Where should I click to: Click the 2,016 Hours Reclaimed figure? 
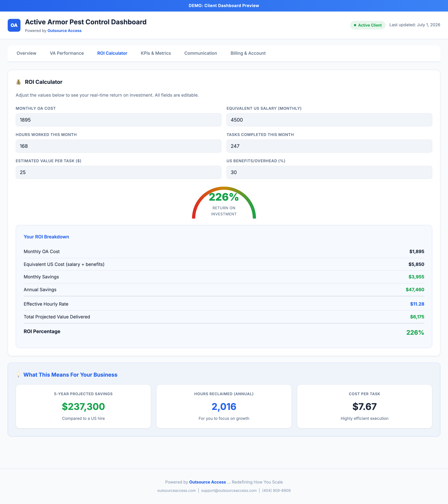(224, 407)
